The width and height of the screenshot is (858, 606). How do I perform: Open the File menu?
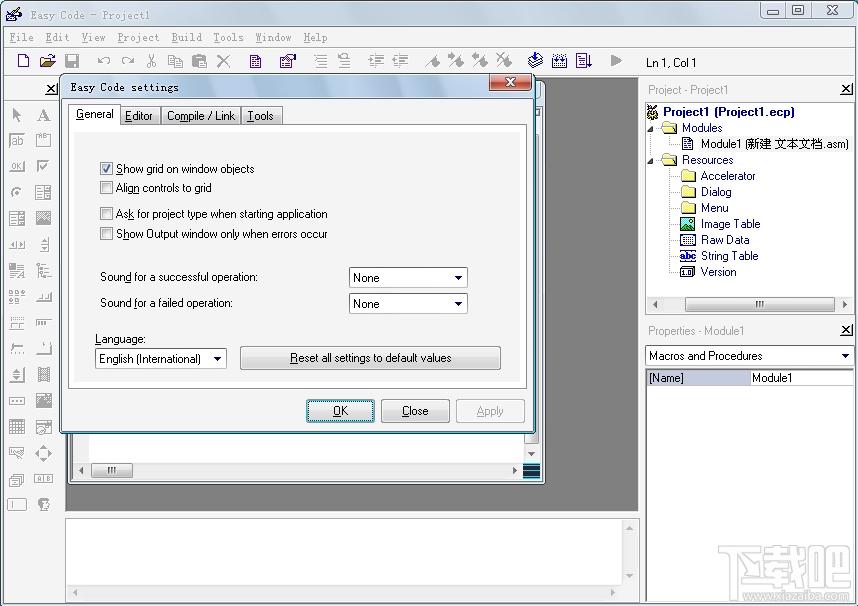pyautogui.click(x=22, y=37)
